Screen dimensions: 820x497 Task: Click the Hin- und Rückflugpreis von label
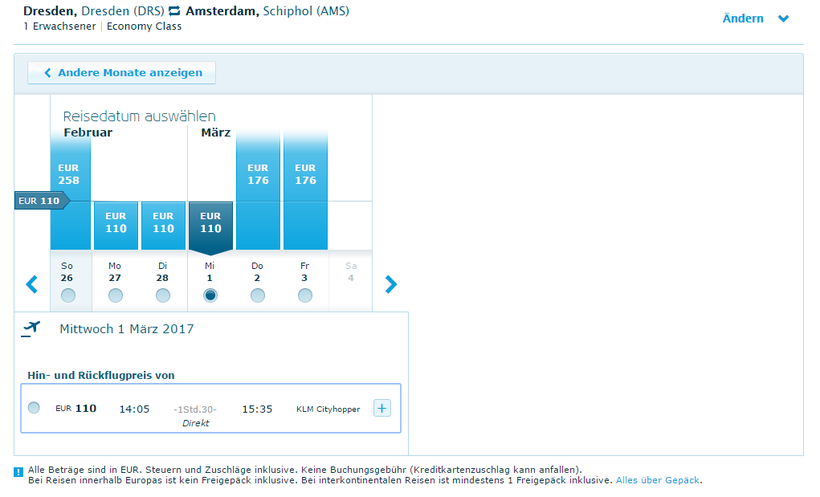(101, 376)
